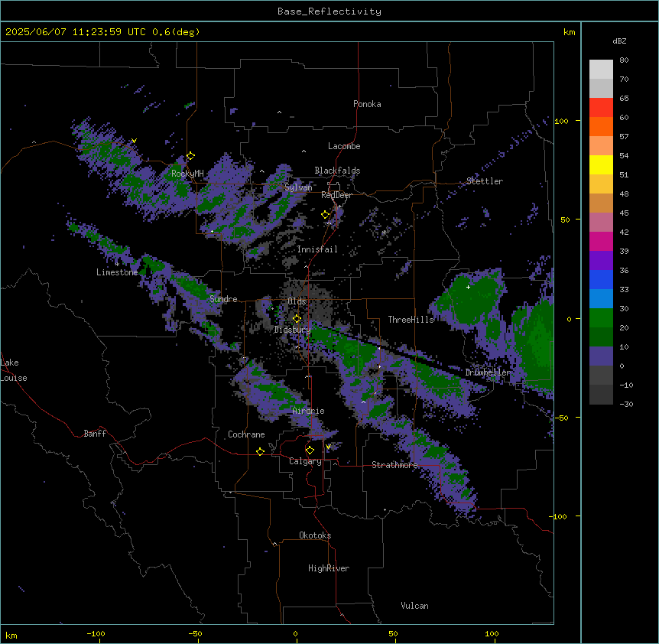The height and width of the screenshot is (644, 659).
Task: Select the Blackfalds label
Action: [337, 171]
